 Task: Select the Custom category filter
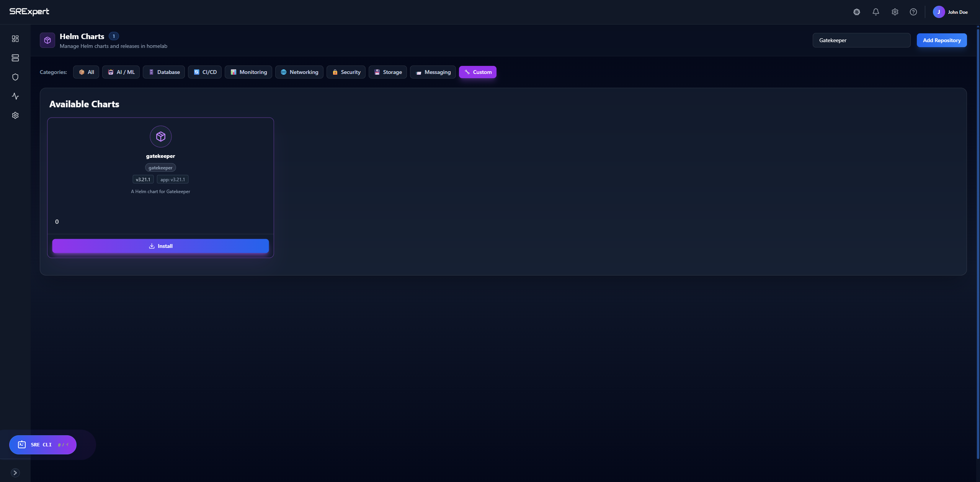click(x=477, y=72)
